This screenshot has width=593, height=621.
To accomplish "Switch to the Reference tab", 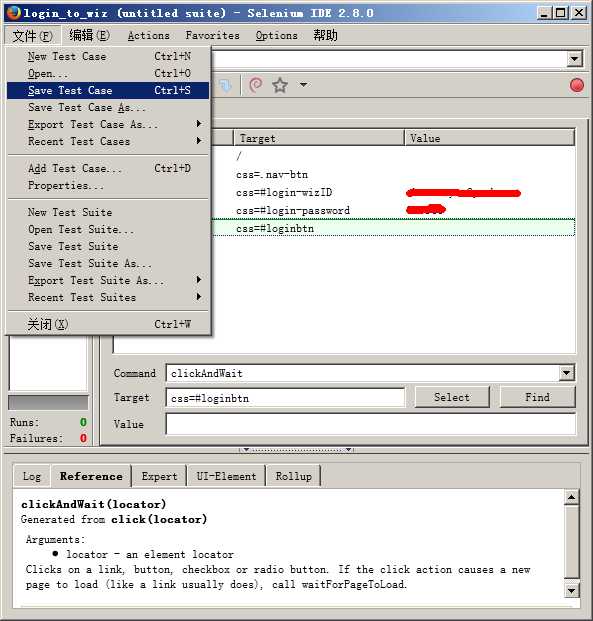I will pos(91,476).
